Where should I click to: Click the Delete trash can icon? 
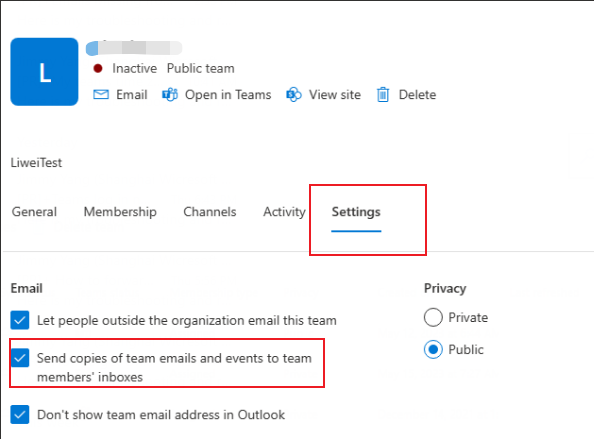pos(383,94)
